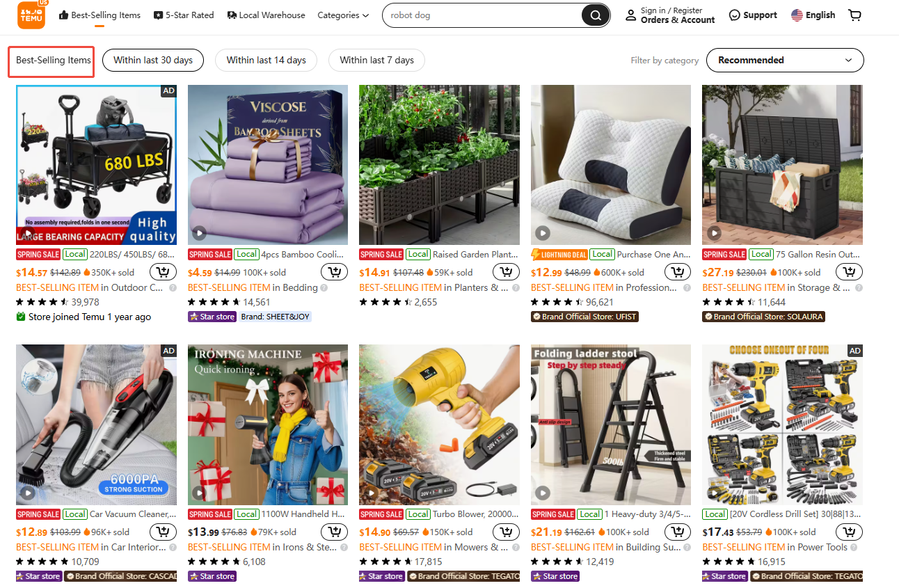Select the Within last 7 days filter

pyautogui.click(x=376, y=60)
